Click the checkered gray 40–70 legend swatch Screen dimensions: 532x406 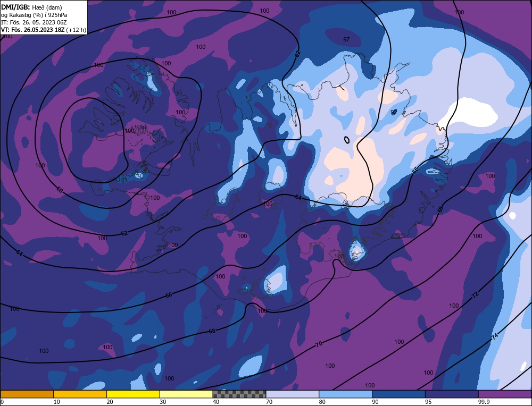pyautogui.click(x=239, y=394)
